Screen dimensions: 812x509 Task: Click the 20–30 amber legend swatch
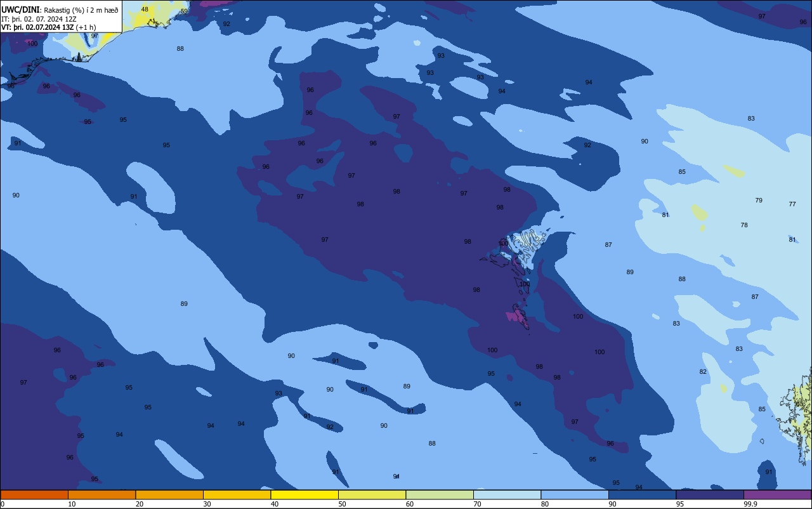[169, 494]
